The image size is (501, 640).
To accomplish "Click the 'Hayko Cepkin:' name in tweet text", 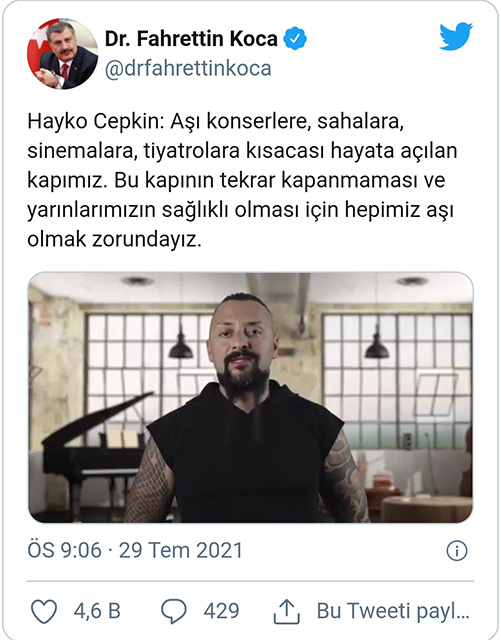I will (96, 121).
